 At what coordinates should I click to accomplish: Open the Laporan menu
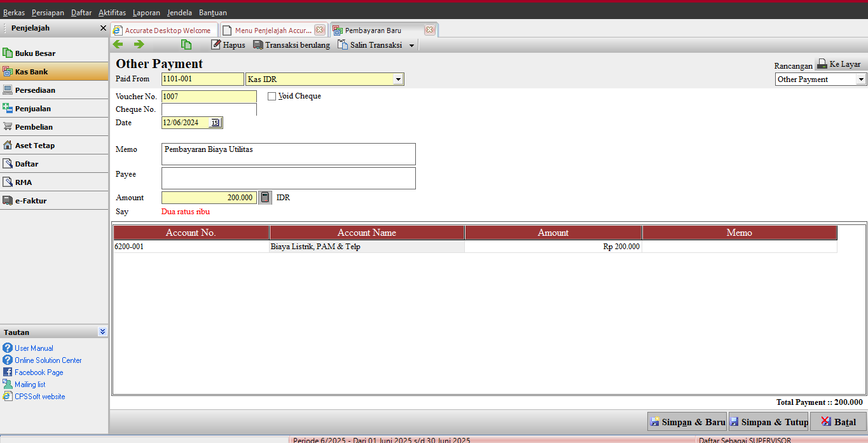[146, 13]
